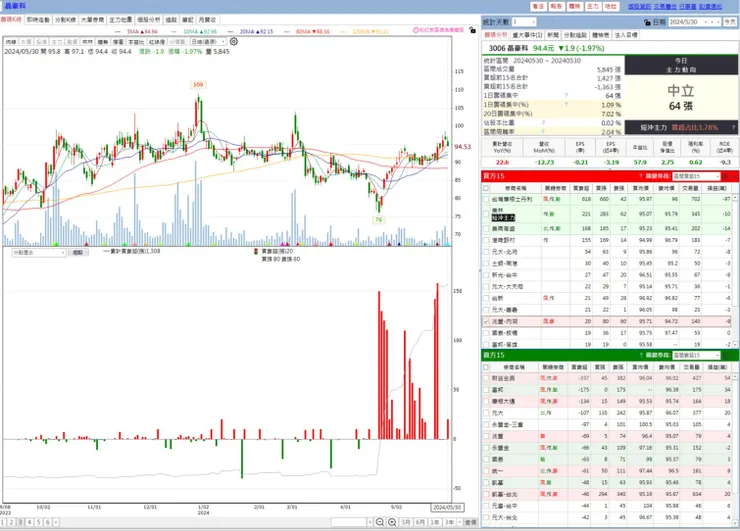
Task: Set chart range with the 6月 button
Action: tap(420, 522)
